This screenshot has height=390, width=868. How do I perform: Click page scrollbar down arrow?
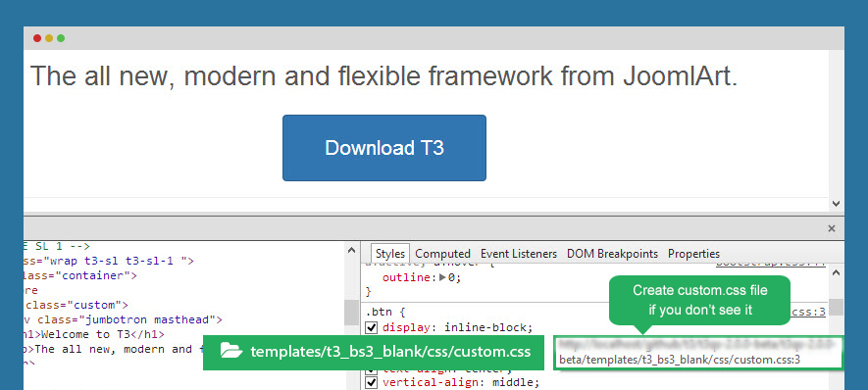(836, 204)
